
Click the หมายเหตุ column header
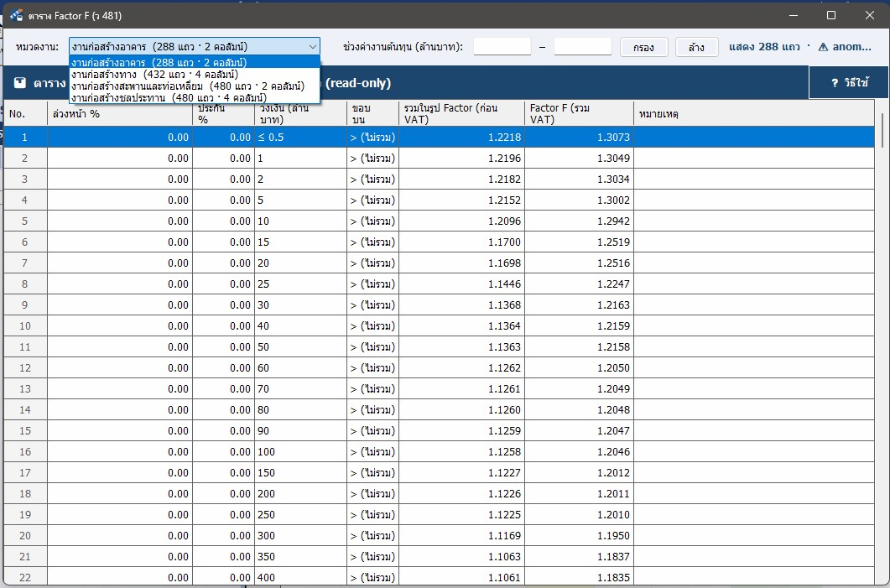[754, 113]
